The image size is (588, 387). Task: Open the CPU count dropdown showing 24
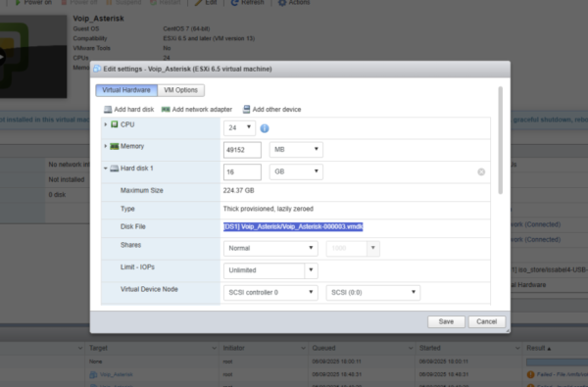click(240, 128)
